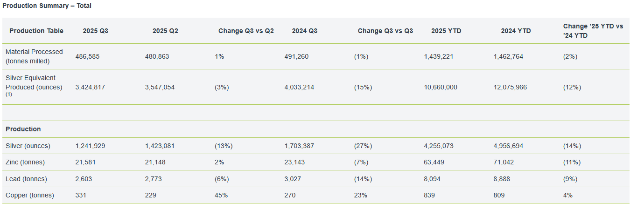This screenshot has height=210, width=644.
Task: Click the 2024 Q3 column header
Action: (305, 31)
